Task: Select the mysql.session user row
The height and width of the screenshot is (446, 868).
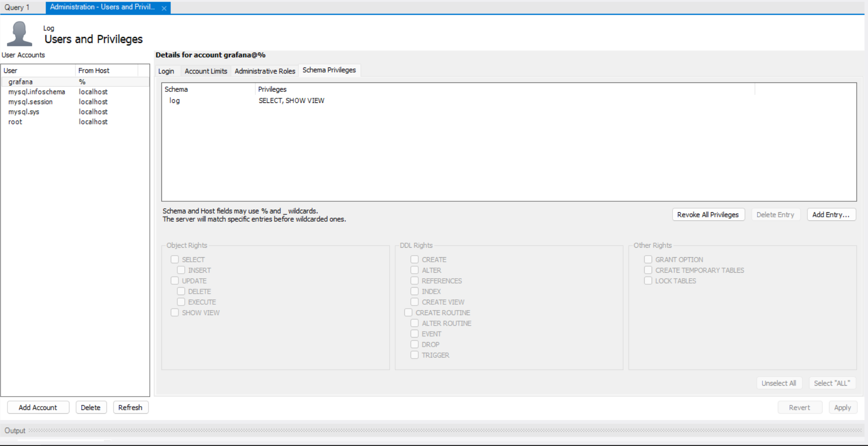Action: click(75, 102)
